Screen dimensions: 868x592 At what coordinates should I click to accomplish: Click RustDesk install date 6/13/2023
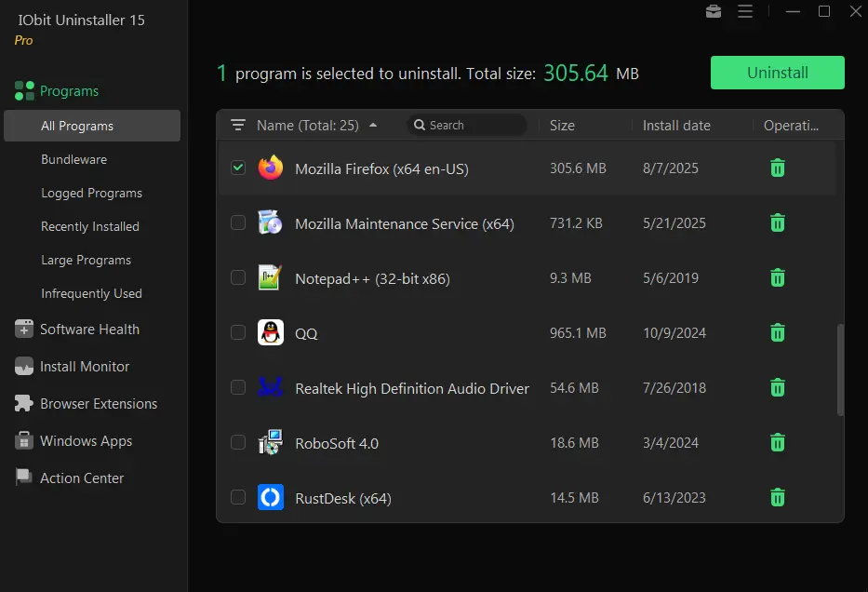point(674,497)
